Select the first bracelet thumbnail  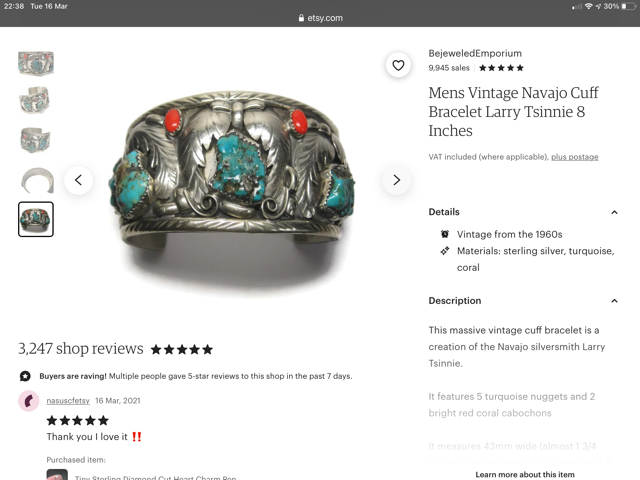[x=36, y=63]
